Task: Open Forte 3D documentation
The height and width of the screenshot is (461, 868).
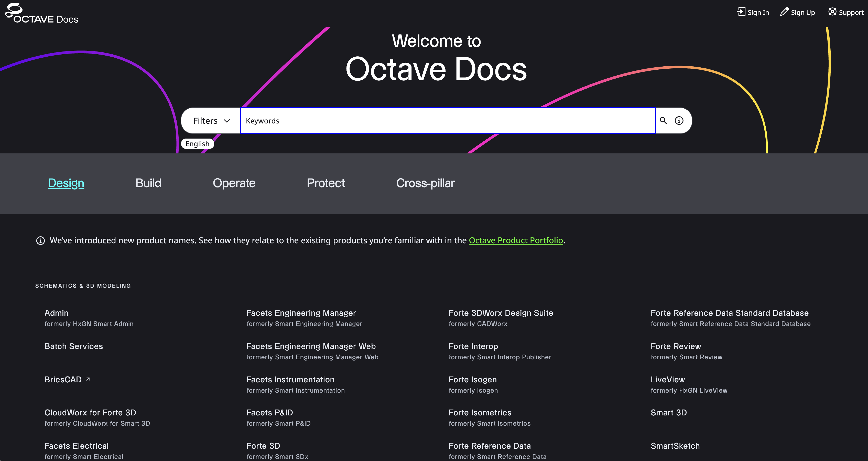Action: [263, 446]
